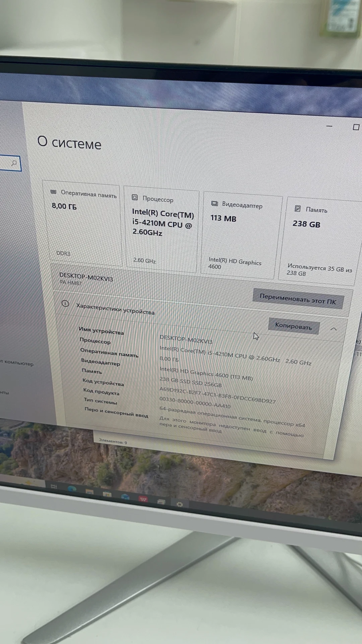
Task: Maximize the Settings window
Action: (356, 127)
